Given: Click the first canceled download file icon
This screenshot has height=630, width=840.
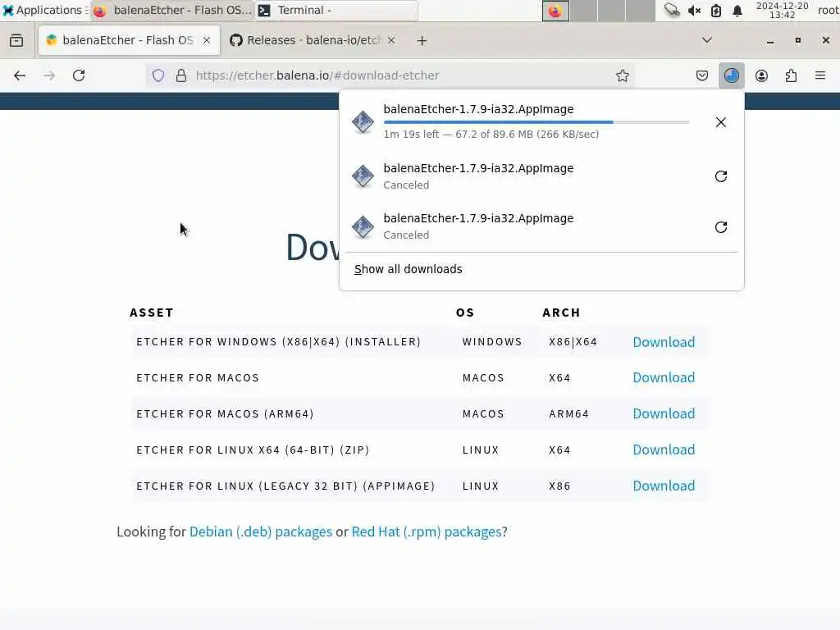Looking at the screenshot, I should click(x=363, y=176).
